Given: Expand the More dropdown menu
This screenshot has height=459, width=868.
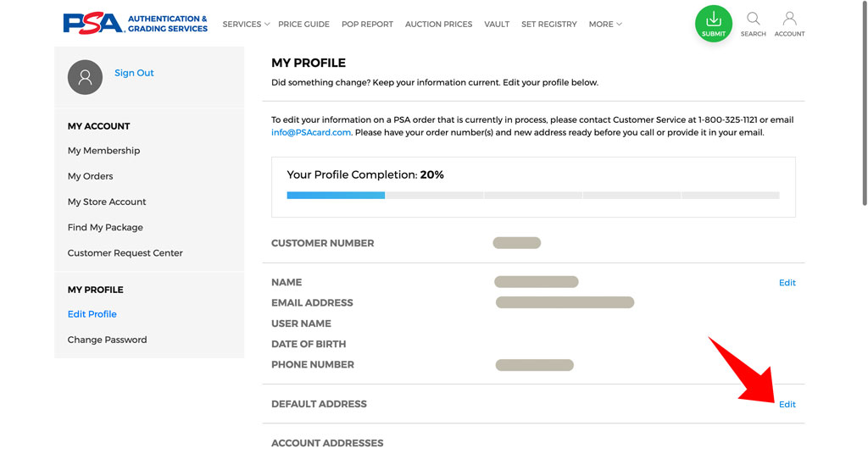Looking at the screenshot, I should click(605, 25).
